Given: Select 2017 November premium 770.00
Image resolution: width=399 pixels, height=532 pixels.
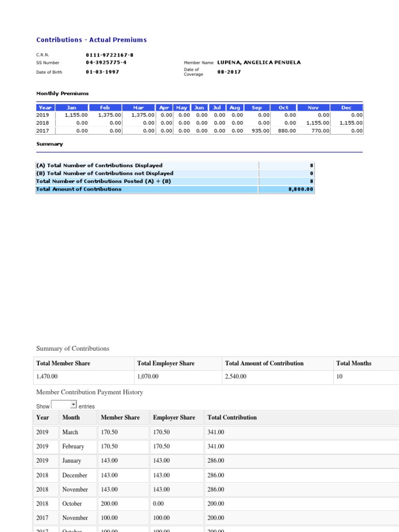Looking at the screenshot, I should click(320, 130).
